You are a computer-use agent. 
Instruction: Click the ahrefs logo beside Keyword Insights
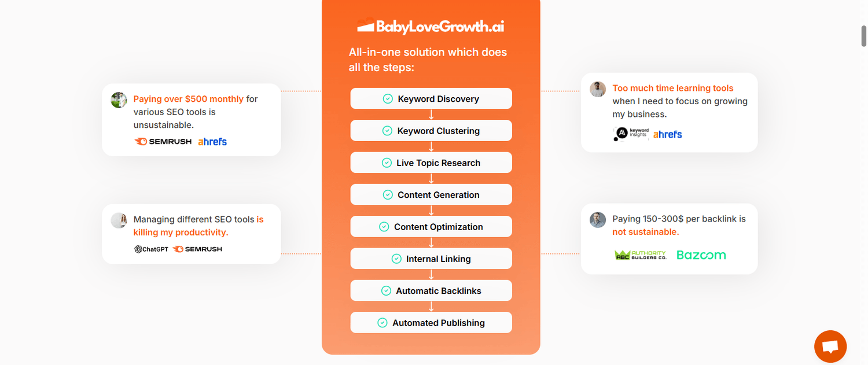tap(667, 134)
